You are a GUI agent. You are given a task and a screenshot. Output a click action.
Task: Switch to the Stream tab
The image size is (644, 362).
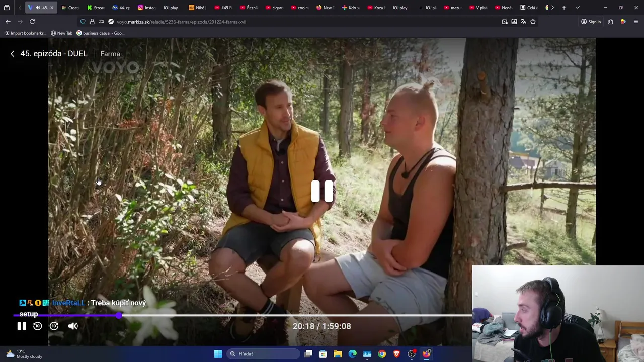[96, 8]
